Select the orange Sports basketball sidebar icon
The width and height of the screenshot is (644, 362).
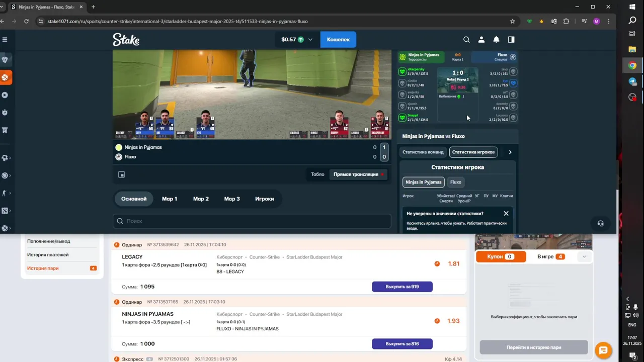tap(5, 77)
